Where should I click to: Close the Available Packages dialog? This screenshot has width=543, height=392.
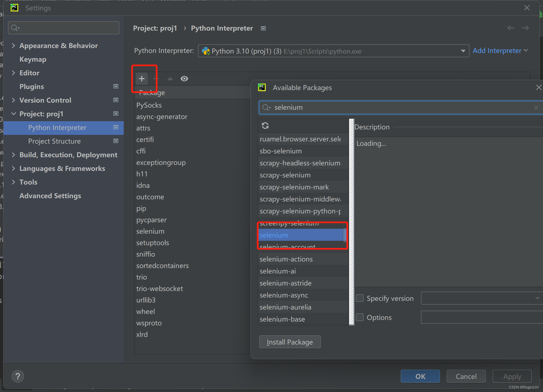pos(539,87)
